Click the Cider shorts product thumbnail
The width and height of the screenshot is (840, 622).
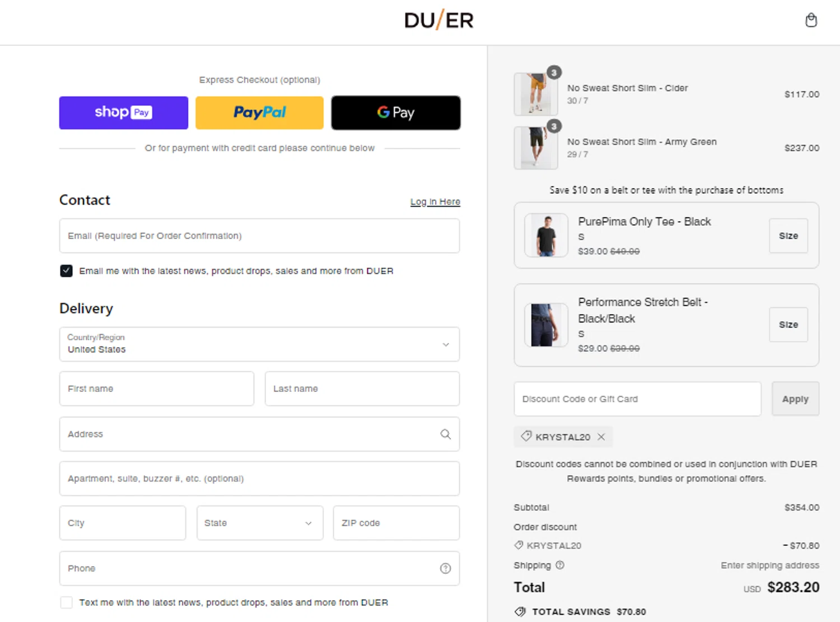536,94
